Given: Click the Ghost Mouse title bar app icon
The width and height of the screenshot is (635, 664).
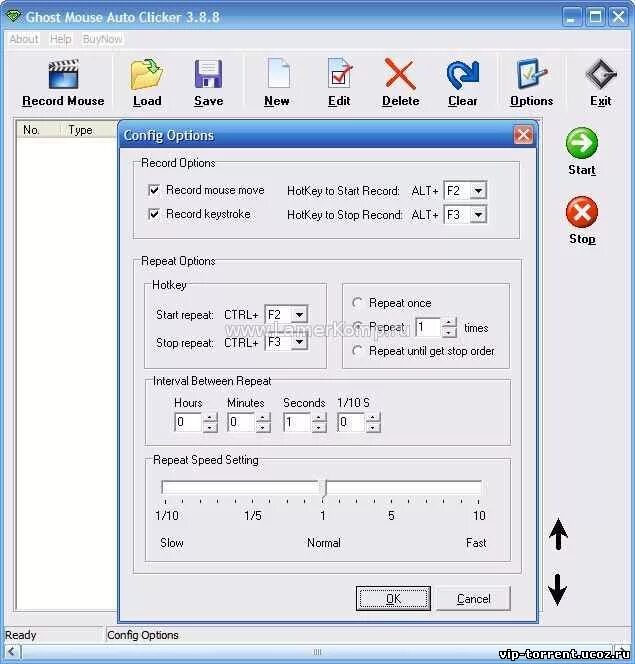Looking at the screenshot, I should pyautogui.click(x=14, y=17).
